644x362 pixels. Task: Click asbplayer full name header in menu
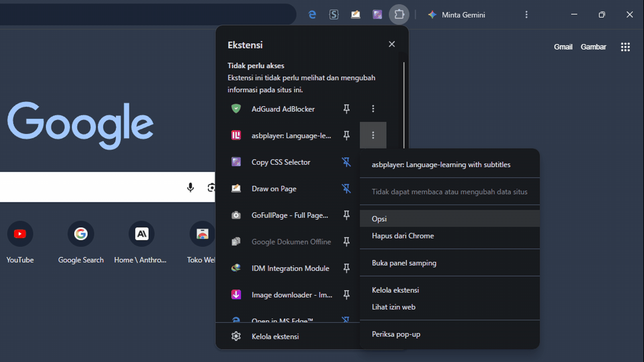tap(441, 165)
